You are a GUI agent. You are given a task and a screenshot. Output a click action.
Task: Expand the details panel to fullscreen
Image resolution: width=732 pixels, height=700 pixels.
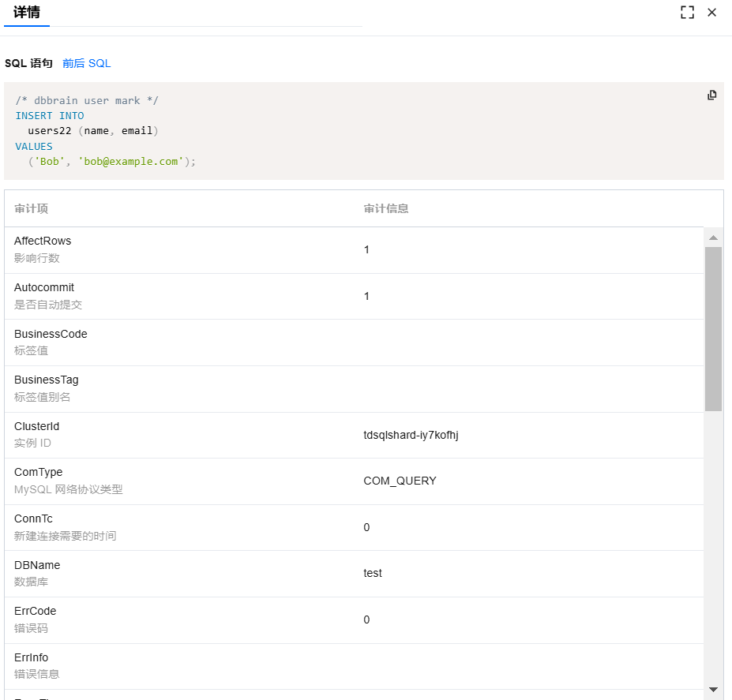pos(687,13)
